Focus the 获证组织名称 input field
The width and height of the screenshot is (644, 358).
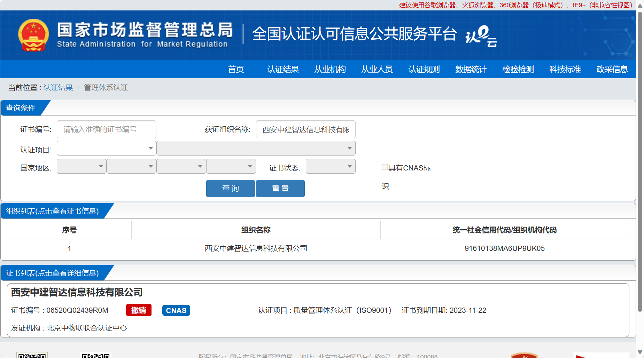[x=306, y=129]
